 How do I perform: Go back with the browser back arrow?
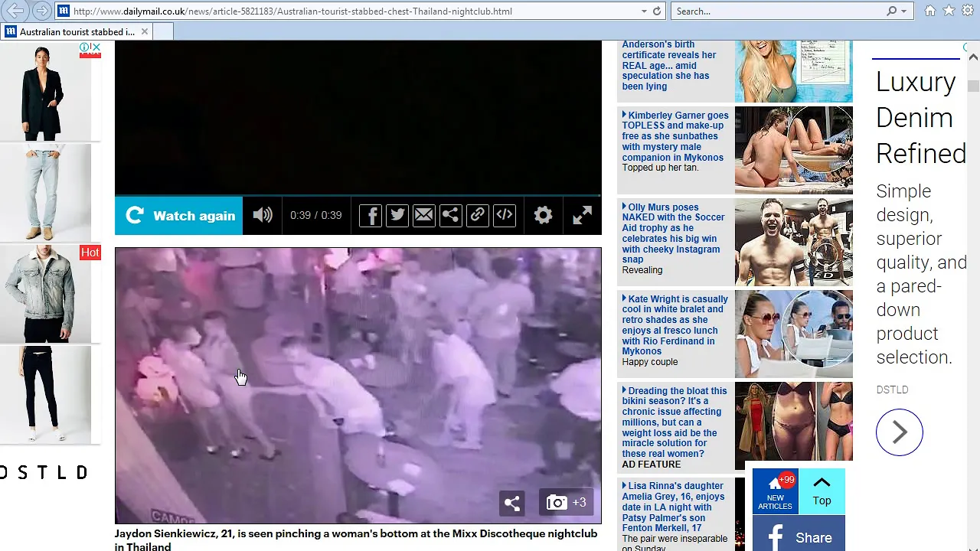point(16,11)
